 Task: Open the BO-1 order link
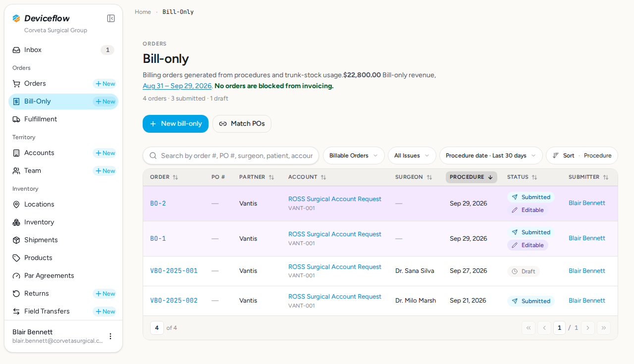(x=158, y=239)
